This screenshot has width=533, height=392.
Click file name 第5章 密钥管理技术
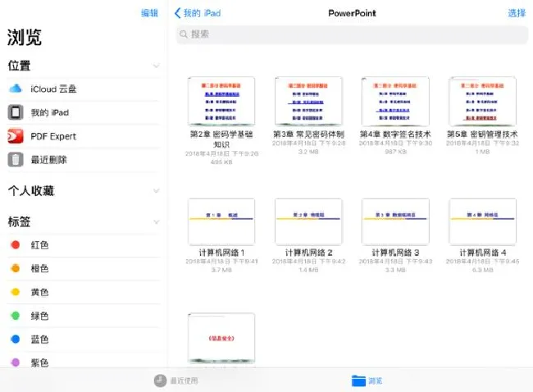pyautogui.click(x=482, y=134)
